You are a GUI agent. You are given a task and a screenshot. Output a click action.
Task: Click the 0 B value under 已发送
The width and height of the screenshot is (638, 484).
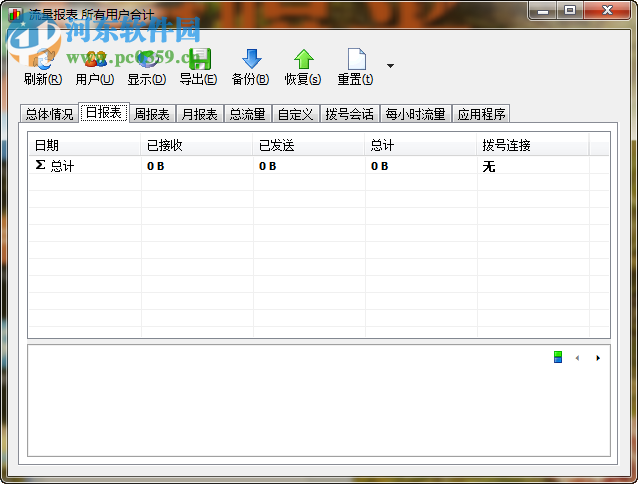pyautogui.click(x=267, y=166)
